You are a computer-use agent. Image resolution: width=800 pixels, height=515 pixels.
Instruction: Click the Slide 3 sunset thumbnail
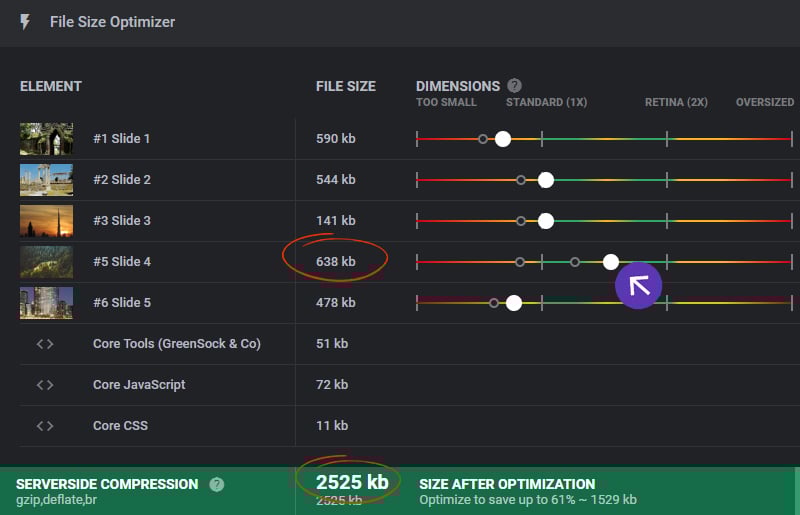pyautogui.click(x=46, y=220)
